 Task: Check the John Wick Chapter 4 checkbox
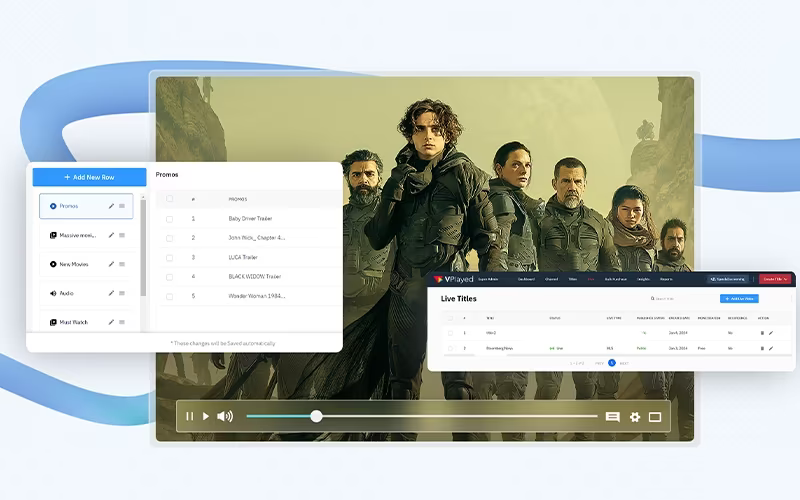click(169, 238)
